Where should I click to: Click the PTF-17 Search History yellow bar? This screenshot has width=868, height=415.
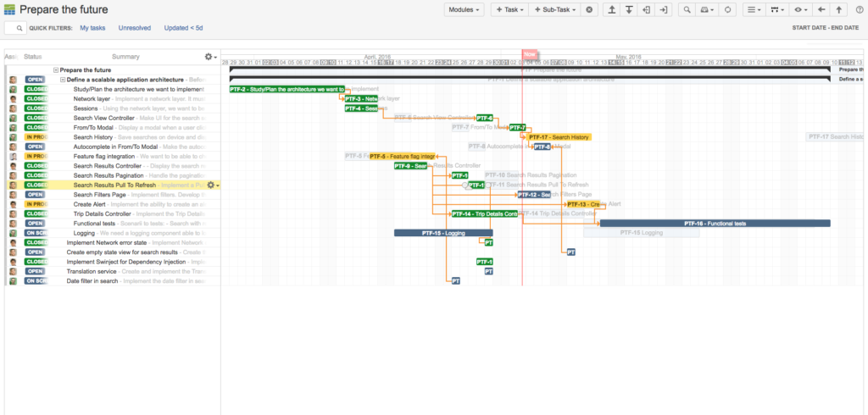559,137
